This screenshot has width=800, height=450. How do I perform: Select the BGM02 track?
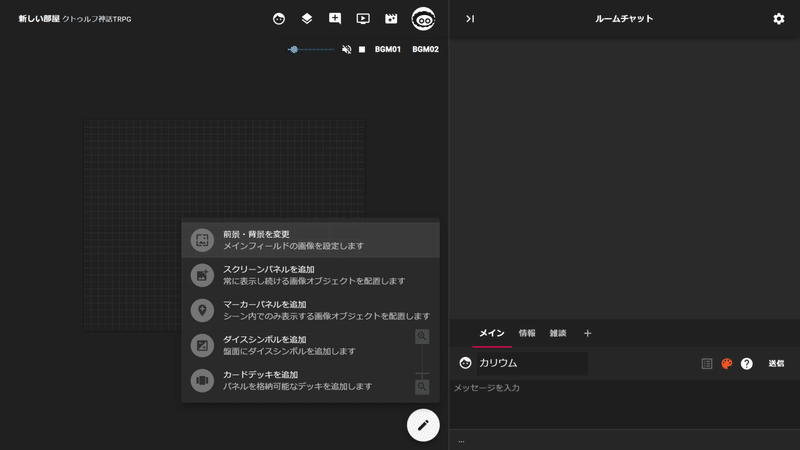click(x=426, y=49)
